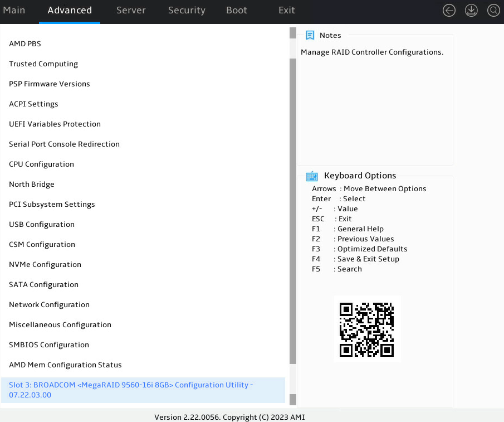Open SATA Configuration
This screenshot has height=422, width=504.
click(43, 285)
